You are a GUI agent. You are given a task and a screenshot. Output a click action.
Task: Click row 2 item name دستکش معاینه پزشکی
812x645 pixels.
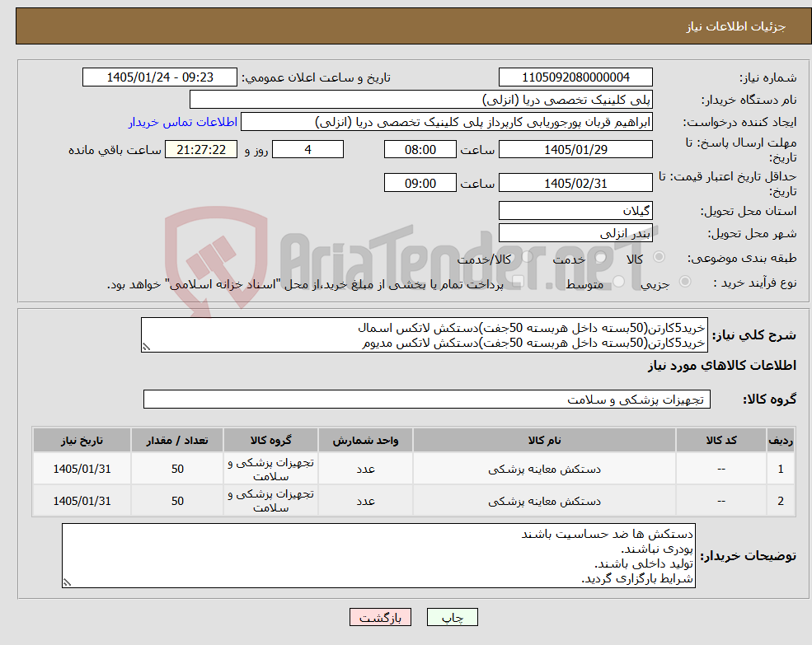tap(544, 501)
